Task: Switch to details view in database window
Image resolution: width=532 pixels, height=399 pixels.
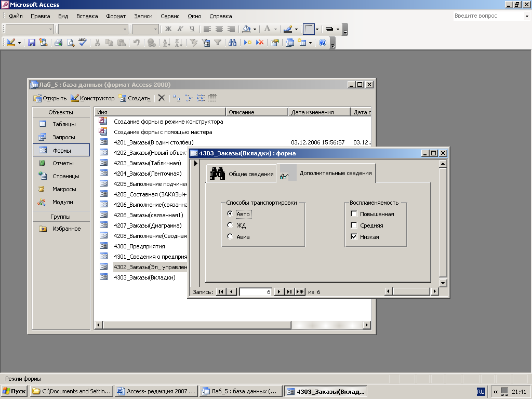Action: (212, 98)
